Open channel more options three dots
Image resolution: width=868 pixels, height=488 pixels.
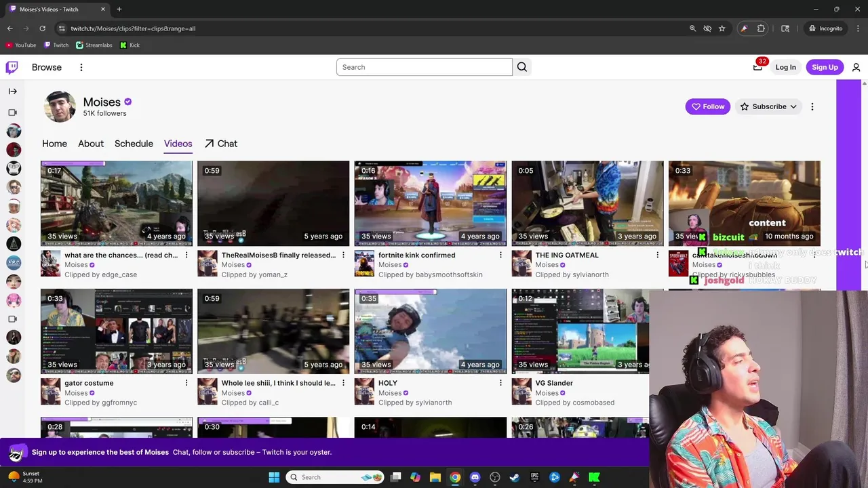pos(812,106)
